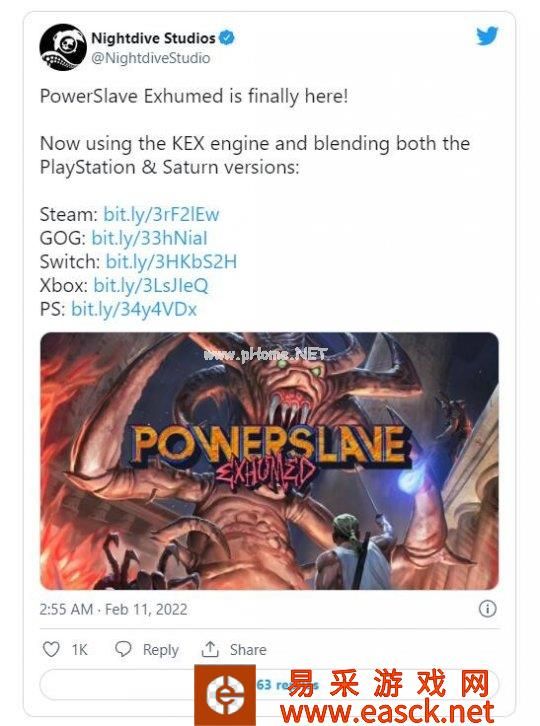
Task: Click the blue verified badge
Action: (226, 38)
